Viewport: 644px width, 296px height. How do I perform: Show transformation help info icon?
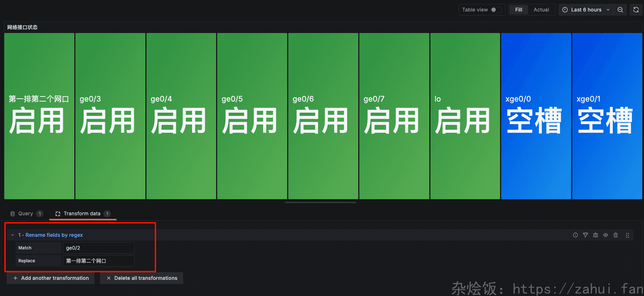click(x=575, y=235)
